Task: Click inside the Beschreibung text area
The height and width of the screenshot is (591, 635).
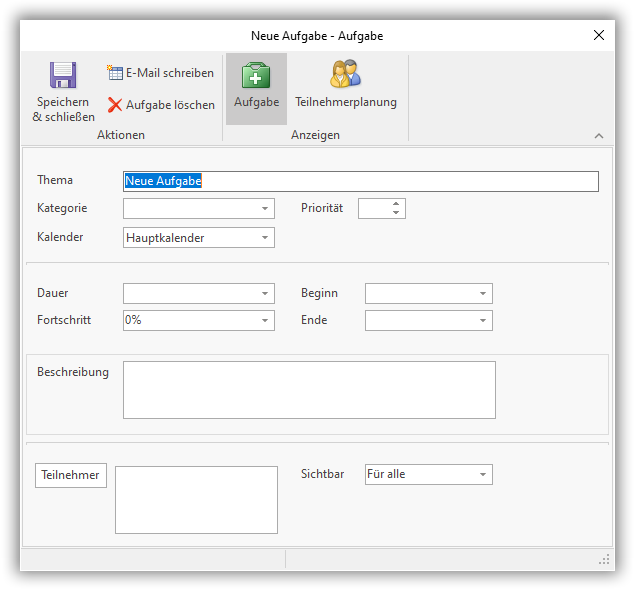Action: click(309, 390)
